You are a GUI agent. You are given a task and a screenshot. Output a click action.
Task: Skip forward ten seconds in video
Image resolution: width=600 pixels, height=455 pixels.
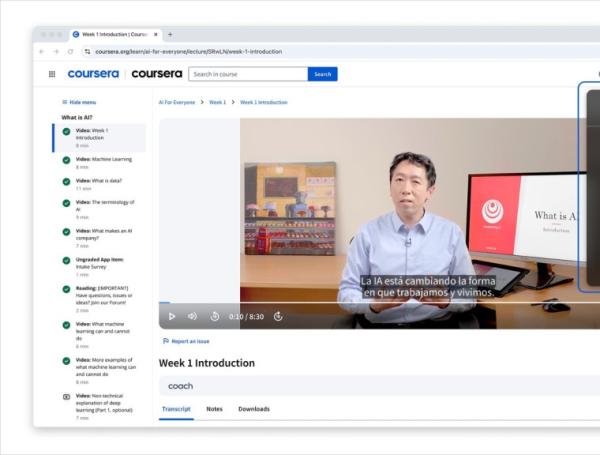278,316
